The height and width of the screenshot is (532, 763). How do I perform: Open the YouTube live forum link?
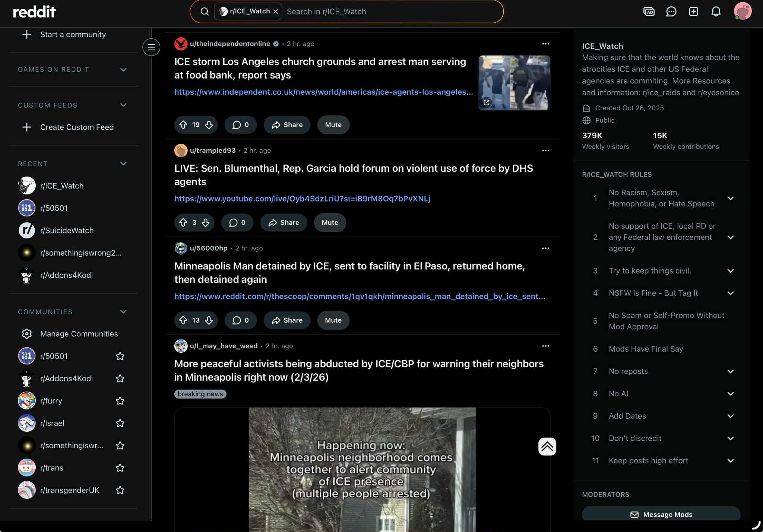pyautogui.click(x=302, y=199)
